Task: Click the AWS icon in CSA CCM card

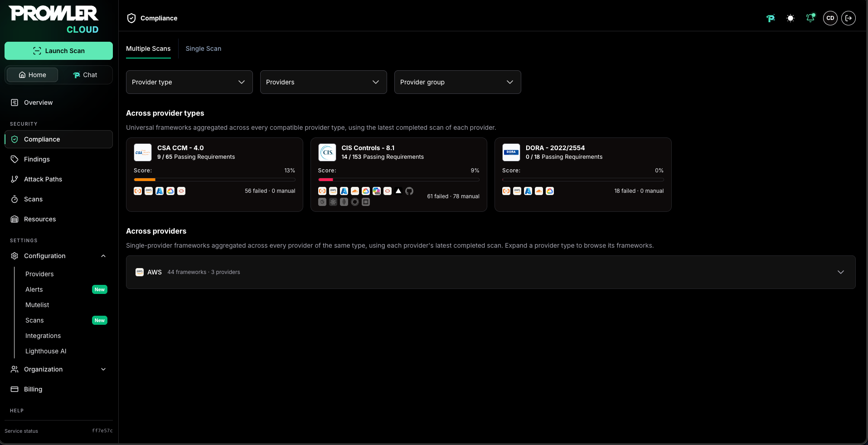Action: [149, 191]
